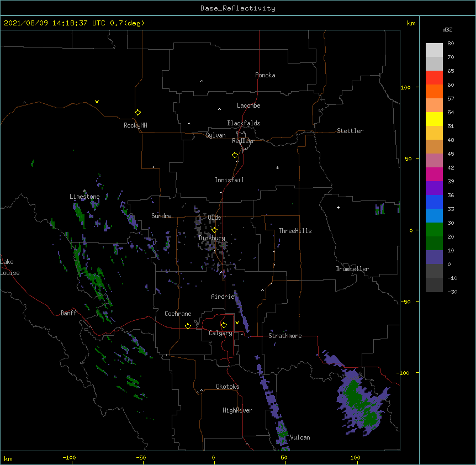This screenshot has width=476, height=465.
Task: Select the light gray 70-80 dBZ swatch
Action: pos(434,50)
